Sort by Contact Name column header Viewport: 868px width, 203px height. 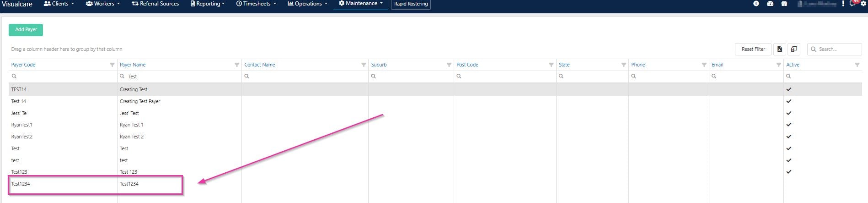pos(260,65)
